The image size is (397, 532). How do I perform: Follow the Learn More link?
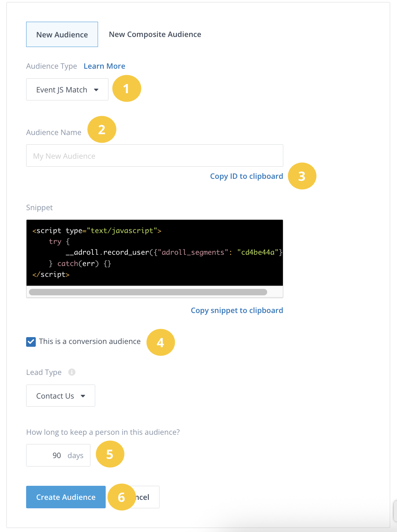point(104,66)
